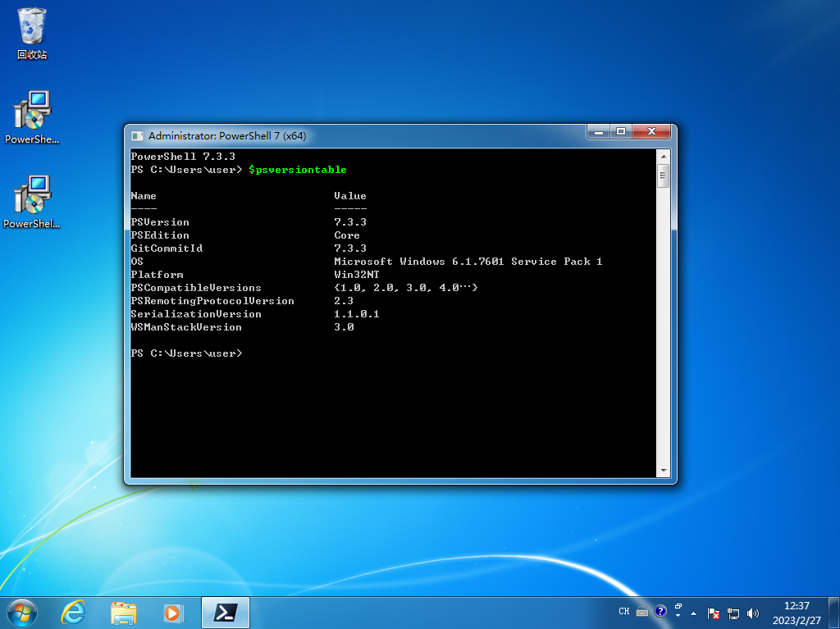Click the PowerShell window scrollbar thumb
840x629 pixels.
pos(662,172)
